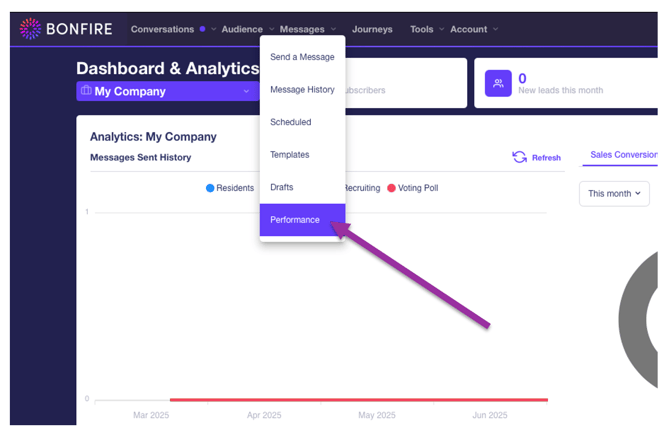
Task: Open the Audience menu
Action: pyautogui.click(x=246, y=29)
